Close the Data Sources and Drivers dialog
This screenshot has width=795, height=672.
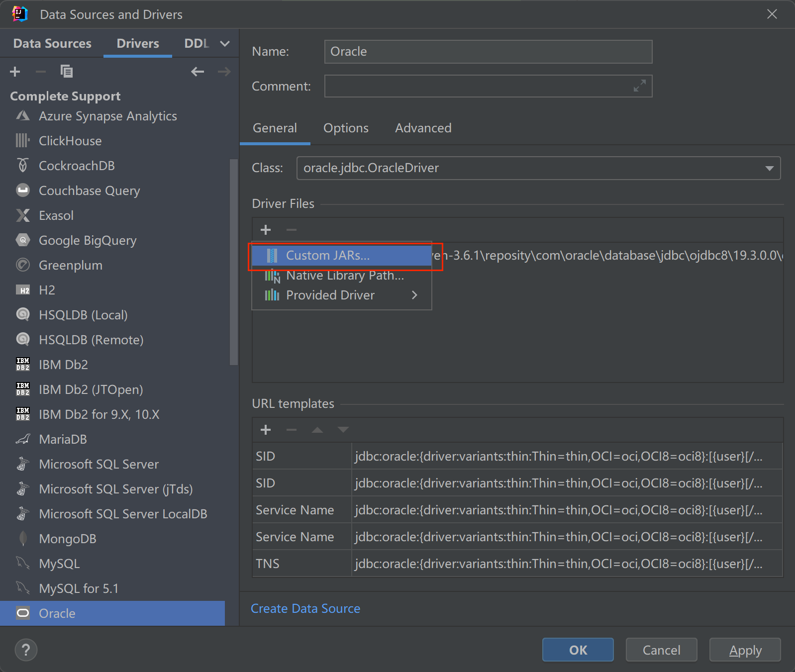(772, 14)
